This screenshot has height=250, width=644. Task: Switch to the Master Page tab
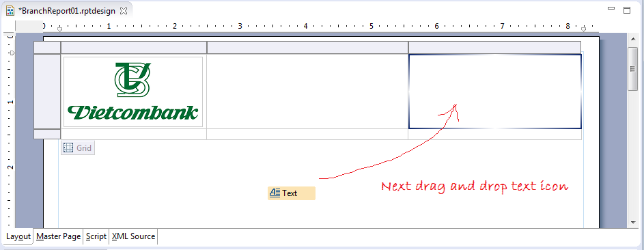[x=58, y=236]
